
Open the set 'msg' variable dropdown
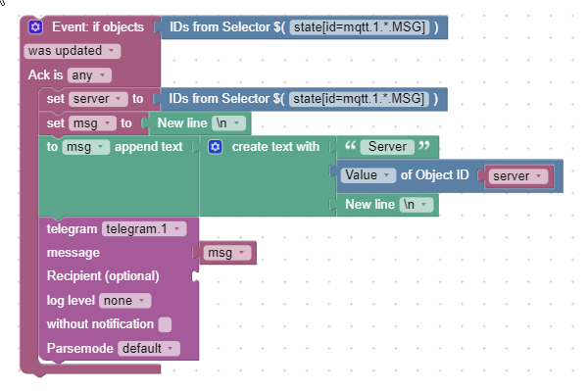pyautogui.click(x=92, y=123)
